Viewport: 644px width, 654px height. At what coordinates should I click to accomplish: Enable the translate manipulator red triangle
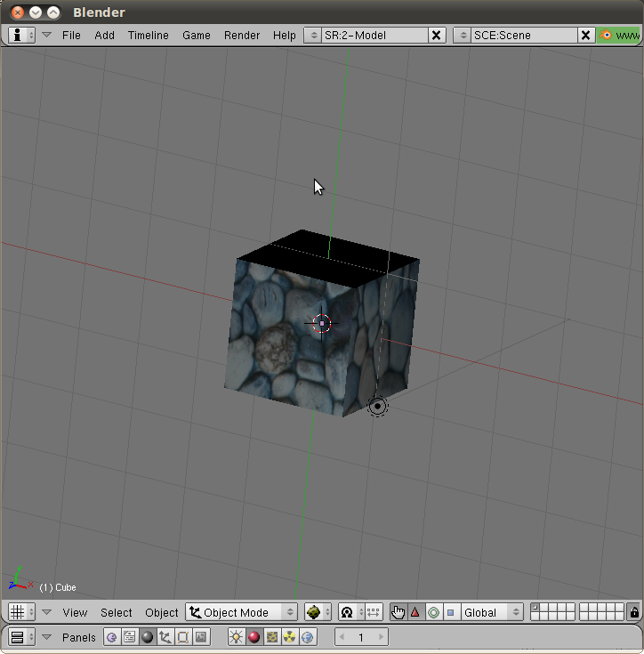[415, 612]
